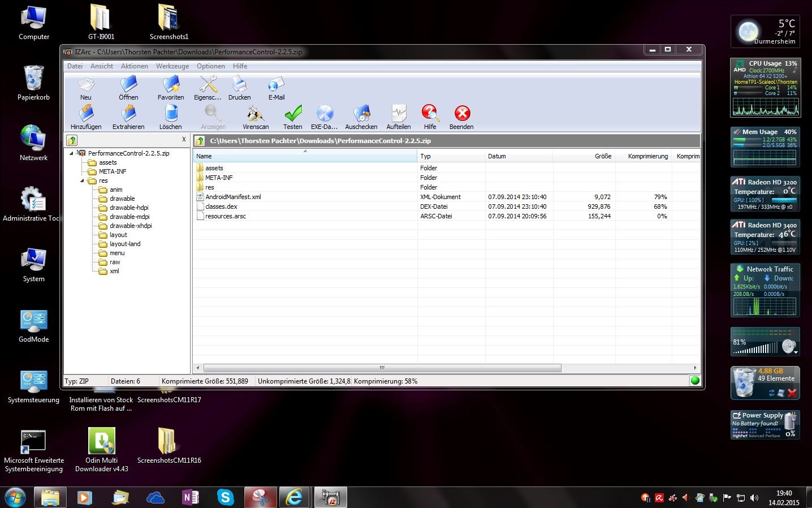812x508 pixels.
Task: Sort by Größe column header
Action: (584, 156)
